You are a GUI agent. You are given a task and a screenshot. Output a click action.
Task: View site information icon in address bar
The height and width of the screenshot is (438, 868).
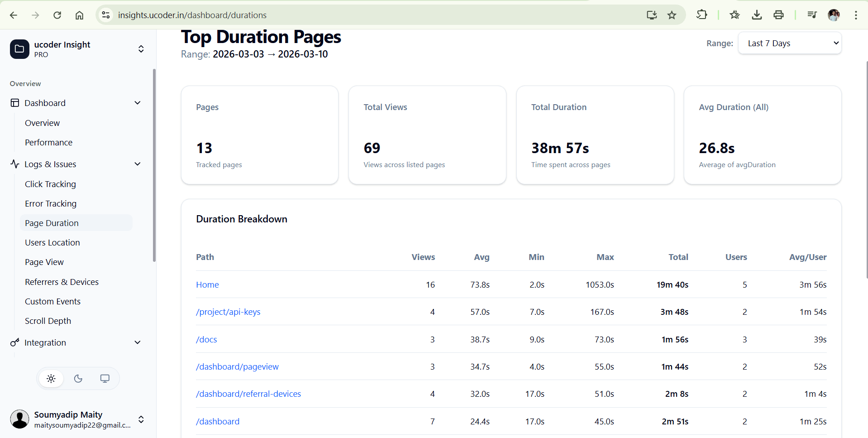[x=106, y=15]
